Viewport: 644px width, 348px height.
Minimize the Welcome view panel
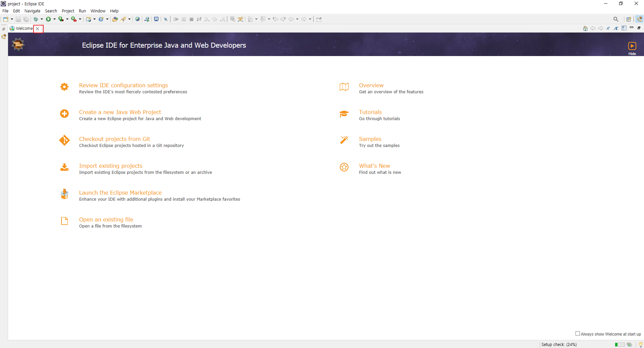coord(632,28)
